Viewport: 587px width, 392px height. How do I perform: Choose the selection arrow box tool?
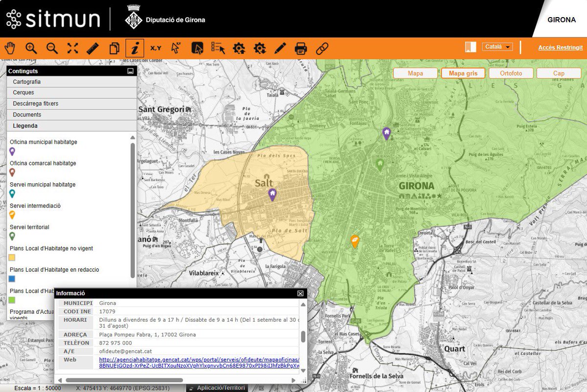pyautogui.click(x=197, y=48)
